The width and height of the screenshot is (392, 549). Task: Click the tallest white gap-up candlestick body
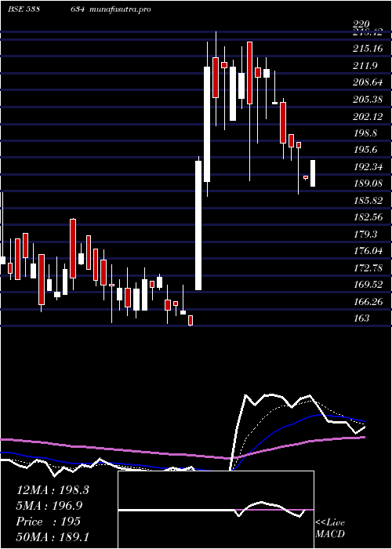point(198,225)
